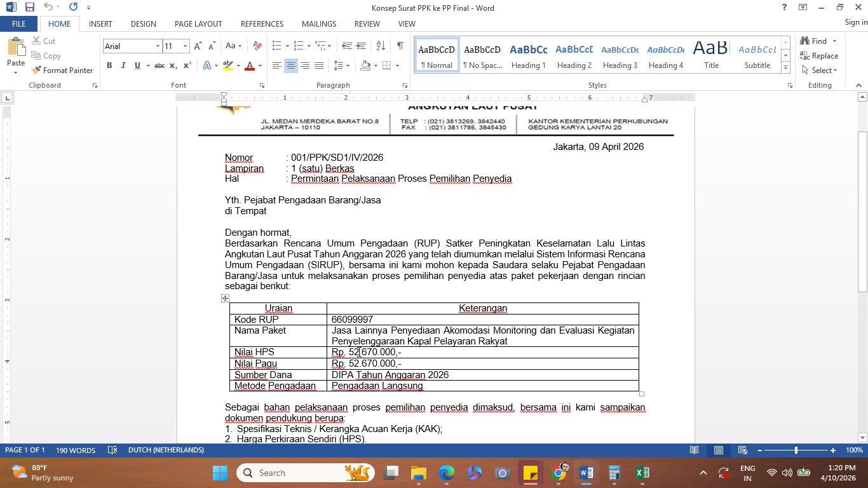Toggle Italic formatting
The height and width of the screenshot is (488, 868).
coord(123,65)
